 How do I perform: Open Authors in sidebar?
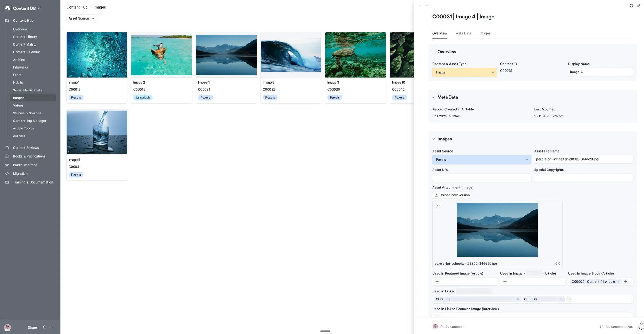tap(19, 136)
